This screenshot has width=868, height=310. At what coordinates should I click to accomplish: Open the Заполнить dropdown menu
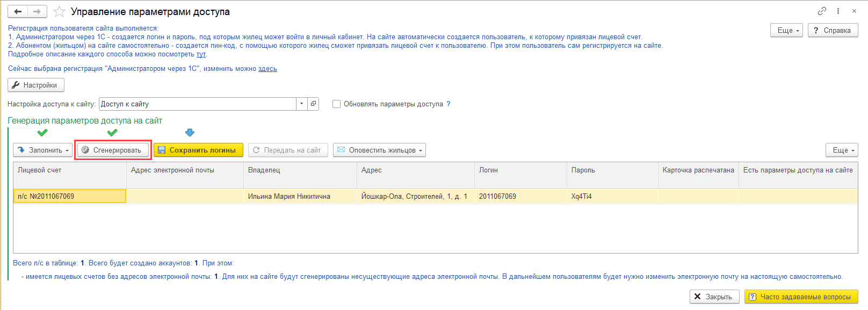pyautogui.click(x=44, y=150)
